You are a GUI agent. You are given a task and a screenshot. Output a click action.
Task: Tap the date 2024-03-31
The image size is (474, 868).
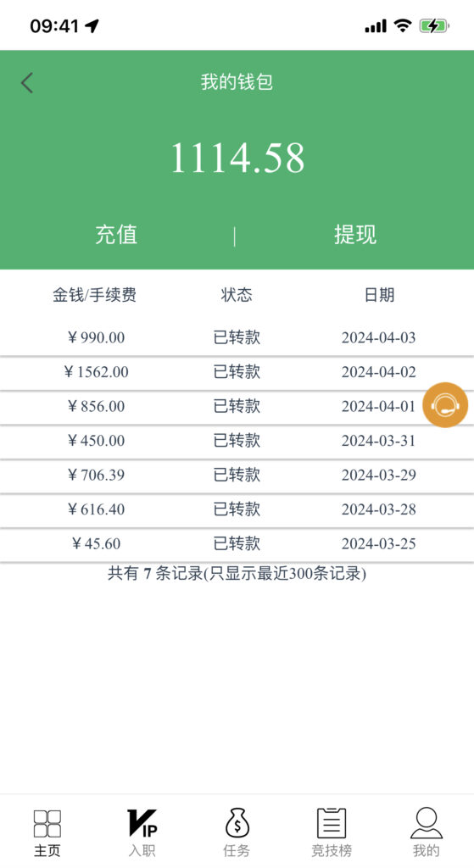click(379, 441)
